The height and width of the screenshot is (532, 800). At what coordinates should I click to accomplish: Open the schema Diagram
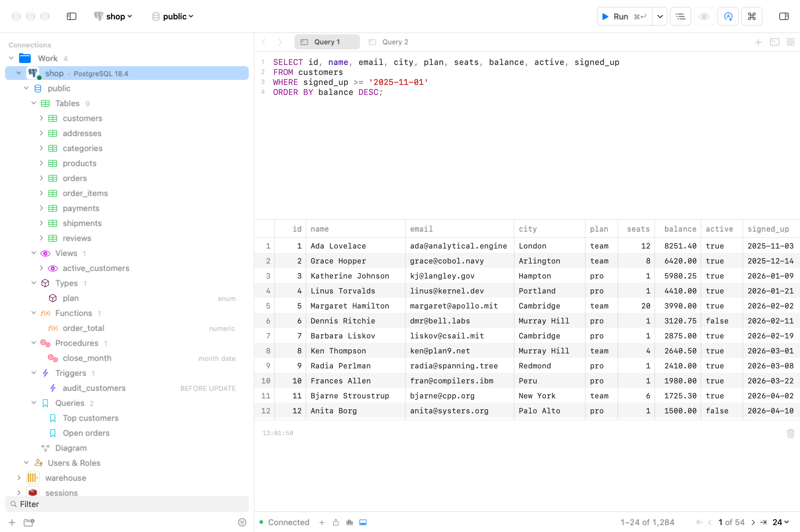tap(71, 448)
